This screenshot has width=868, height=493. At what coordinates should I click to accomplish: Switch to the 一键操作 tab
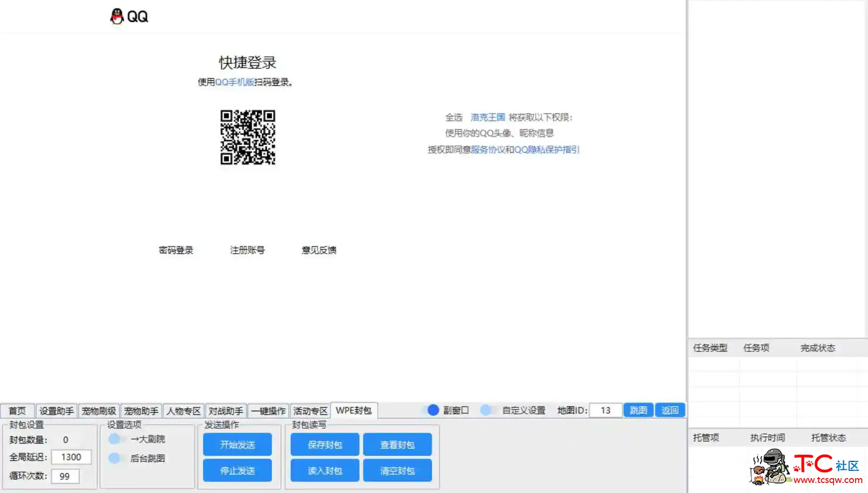268,411
